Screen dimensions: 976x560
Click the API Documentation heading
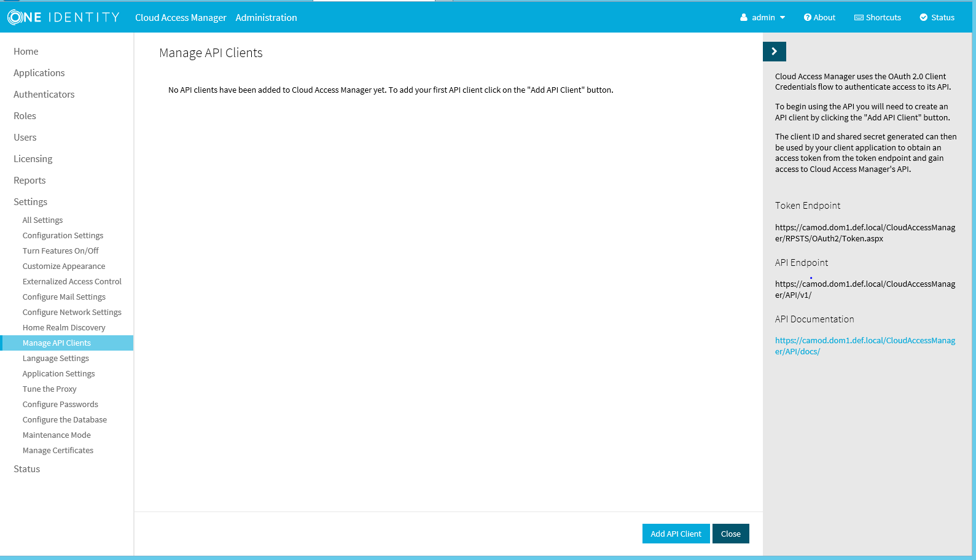(814, 319)
